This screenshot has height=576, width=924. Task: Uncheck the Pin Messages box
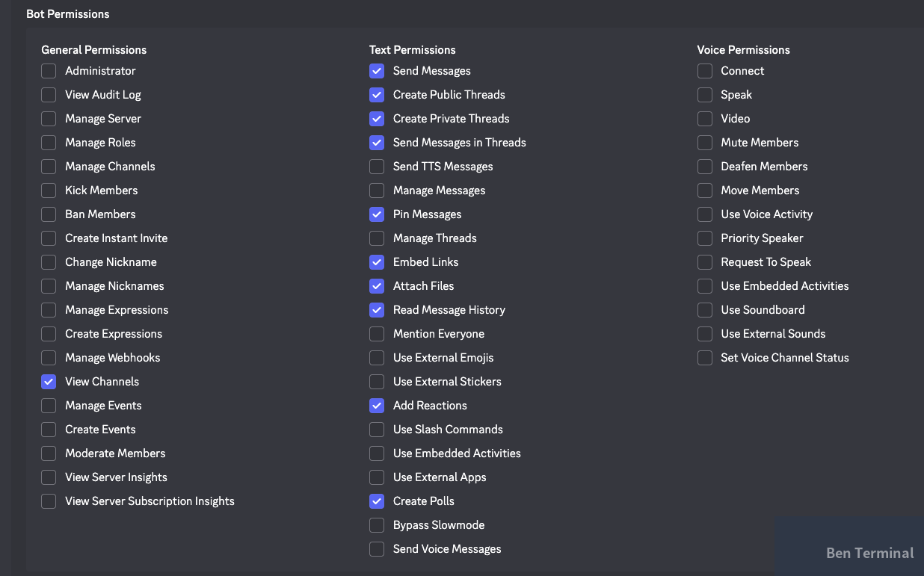(x=377, y=214)
